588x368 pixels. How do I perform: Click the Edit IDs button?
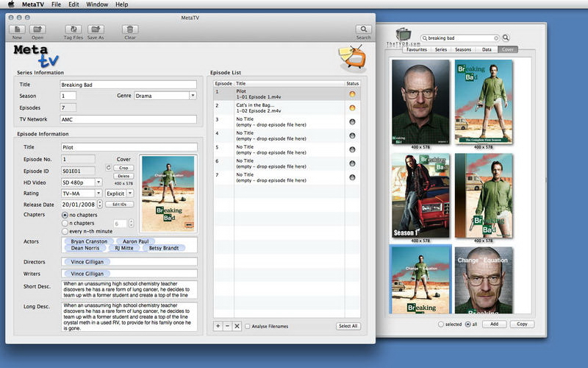120,204
